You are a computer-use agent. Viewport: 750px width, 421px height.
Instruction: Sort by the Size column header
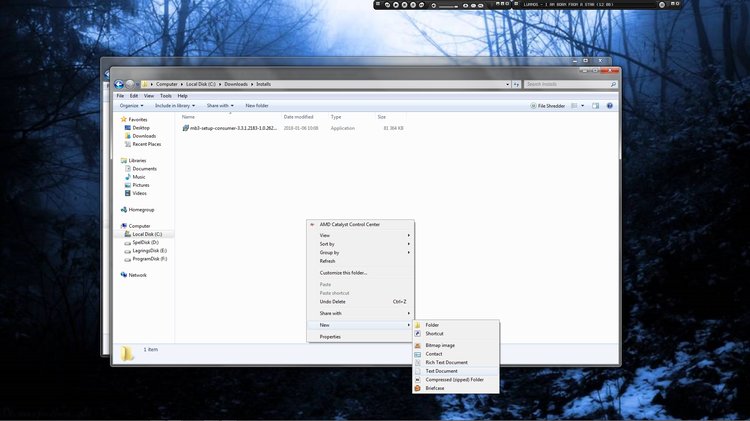(382, 117)
